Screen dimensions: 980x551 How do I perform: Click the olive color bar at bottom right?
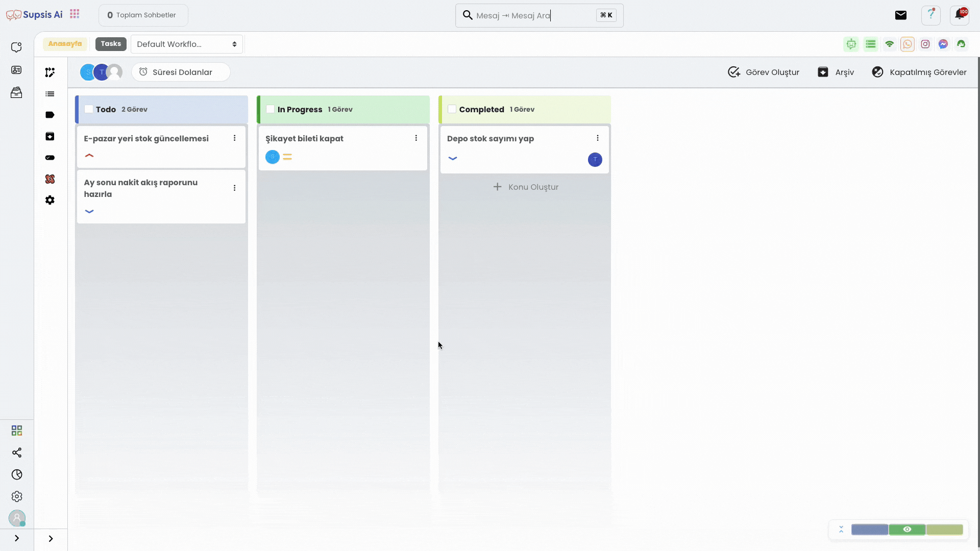[945, 530]
